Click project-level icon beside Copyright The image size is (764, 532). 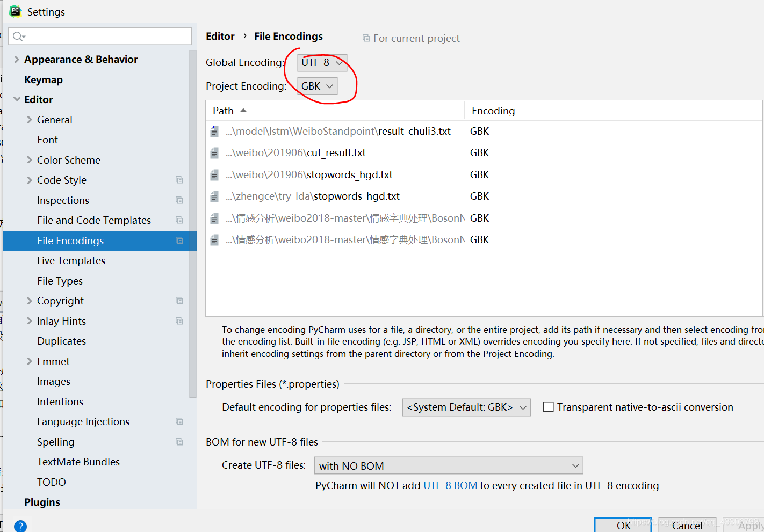pos(179,301)
